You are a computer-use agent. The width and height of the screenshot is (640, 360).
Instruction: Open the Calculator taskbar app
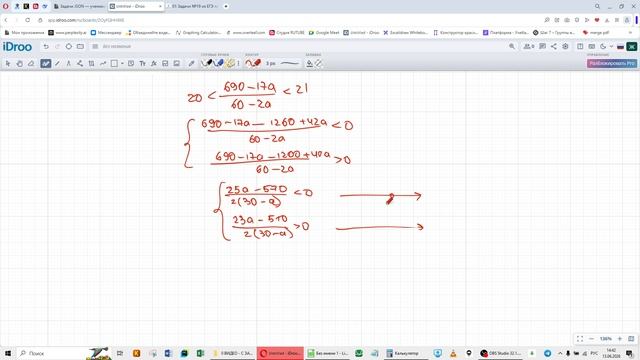click(403, 353)
